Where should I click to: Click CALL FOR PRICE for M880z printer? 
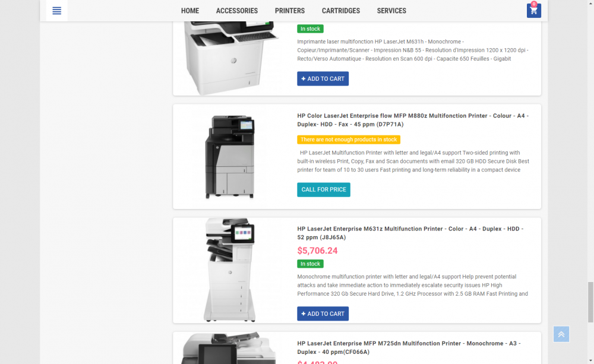pyautogui.click(x=324, y=189)
